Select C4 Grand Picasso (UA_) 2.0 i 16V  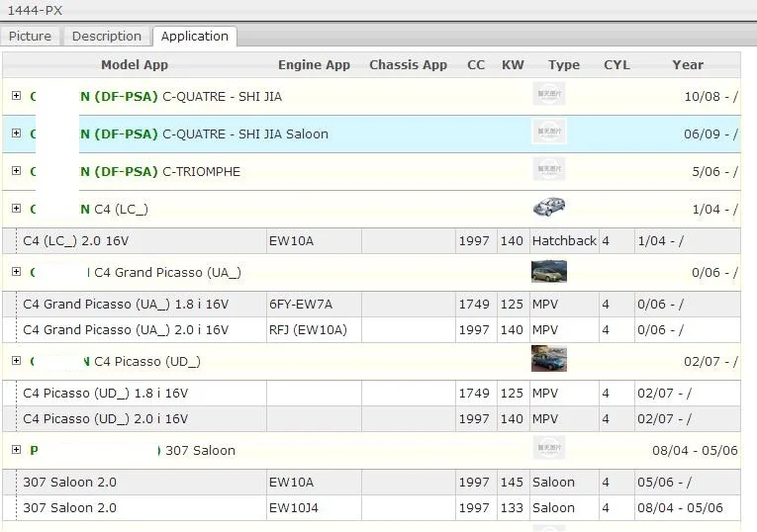pos(371,330)
